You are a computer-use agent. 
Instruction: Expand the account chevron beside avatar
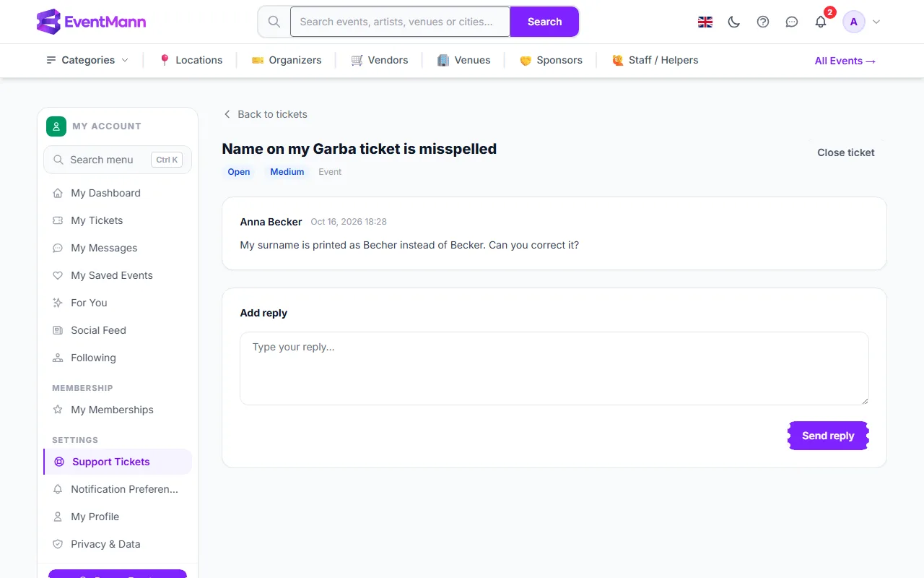pos(876,22)
